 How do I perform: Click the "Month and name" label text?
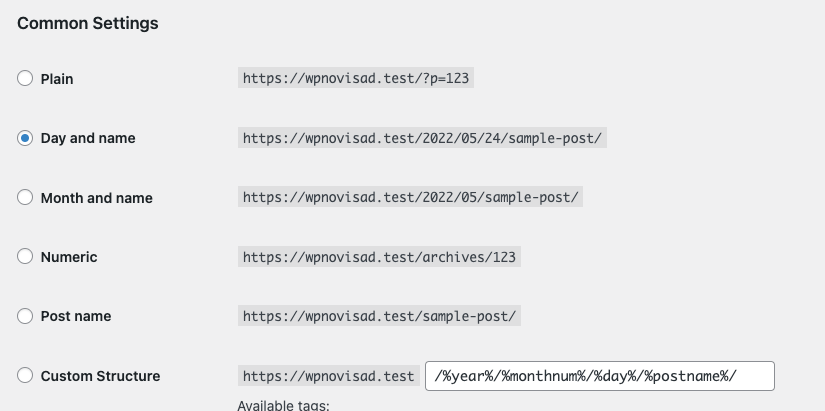[x=96, y=198]
